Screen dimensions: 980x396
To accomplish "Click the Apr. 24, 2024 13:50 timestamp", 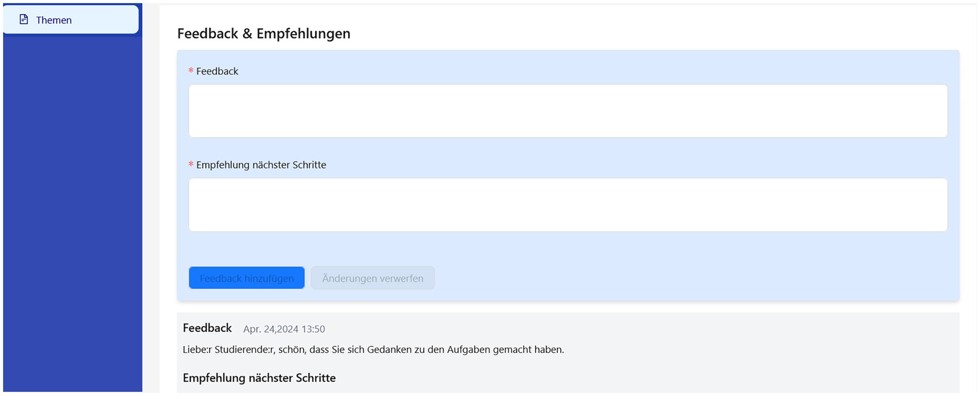I will point(284,329).
